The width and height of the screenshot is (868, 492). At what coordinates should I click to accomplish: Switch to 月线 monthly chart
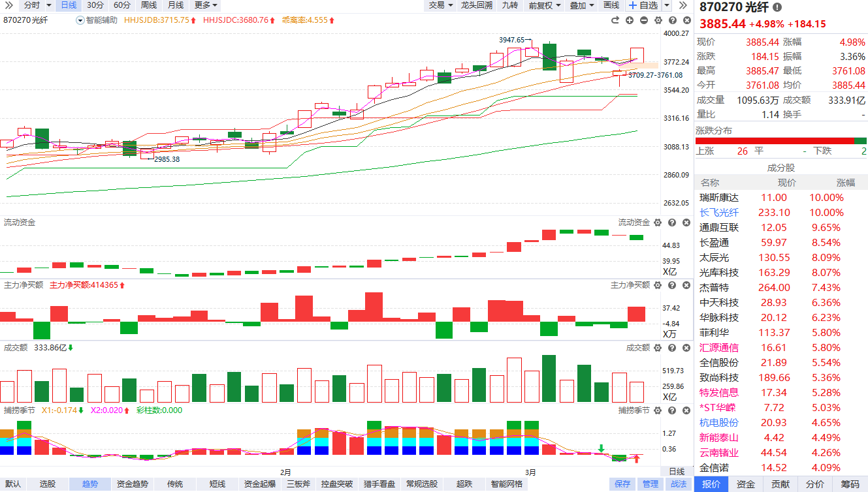pos(176,5)
